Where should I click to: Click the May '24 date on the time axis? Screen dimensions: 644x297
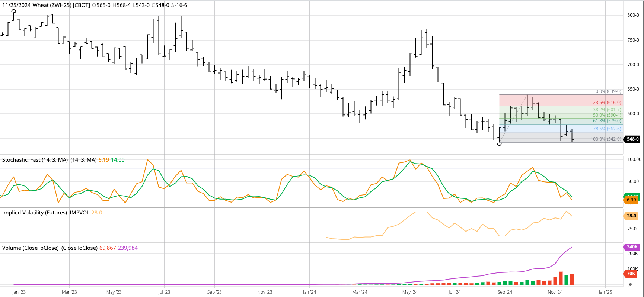coord(410,292)
